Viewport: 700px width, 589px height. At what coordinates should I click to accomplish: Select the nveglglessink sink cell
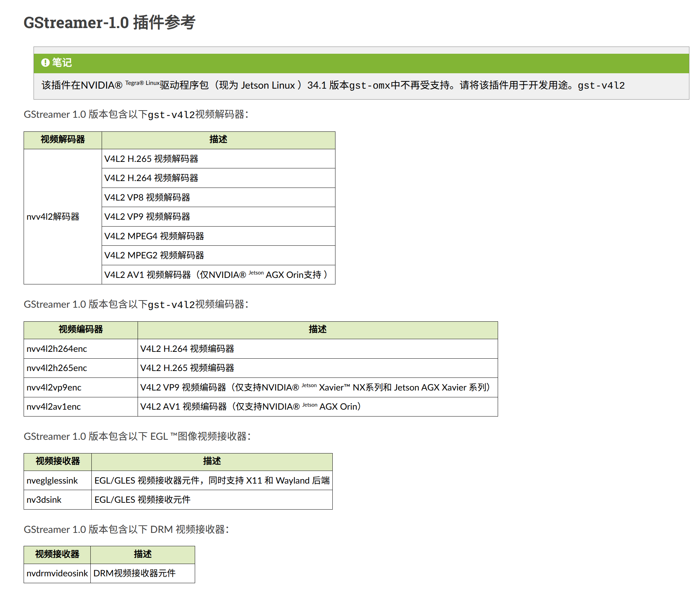tap(52, 481)
